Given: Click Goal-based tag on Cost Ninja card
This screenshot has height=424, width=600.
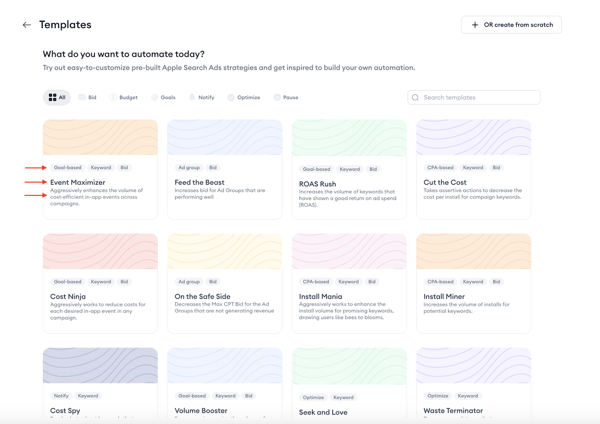Looking at the screenshot, I should 67,282.
